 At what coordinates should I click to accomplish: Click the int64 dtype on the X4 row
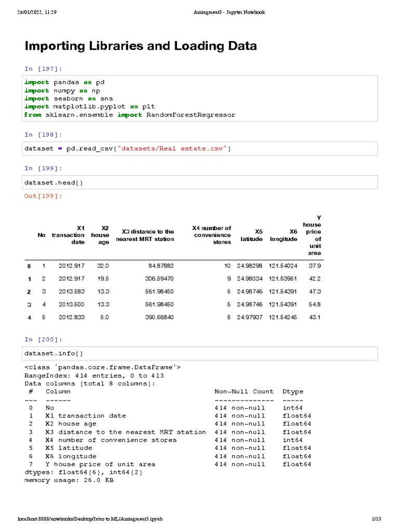point(292,440)
